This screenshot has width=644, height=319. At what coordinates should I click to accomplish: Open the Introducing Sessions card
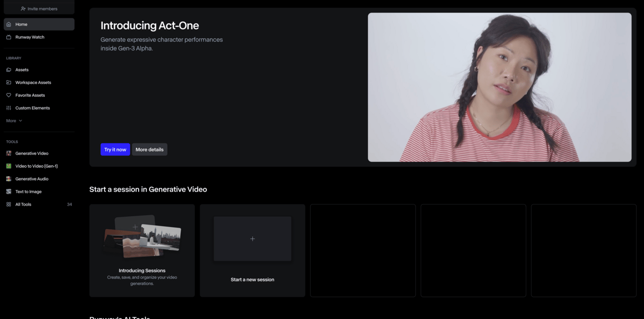[142, 251]
